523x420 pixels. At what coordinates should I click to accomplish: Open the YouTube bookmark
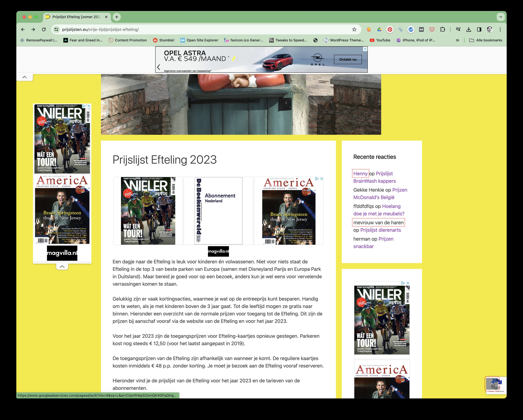coord(380,40)
